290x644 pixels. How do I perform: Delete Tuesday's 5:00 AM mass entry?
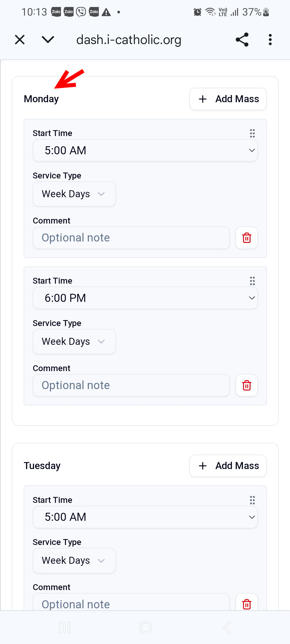(x=247, y=604)
